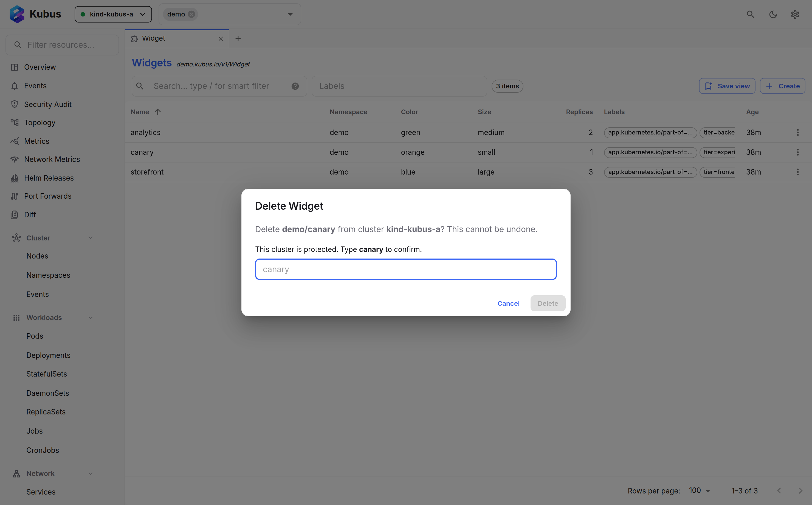The image size is (812, 505).
Task: Open Pods list
Action: tap(35, 336)
